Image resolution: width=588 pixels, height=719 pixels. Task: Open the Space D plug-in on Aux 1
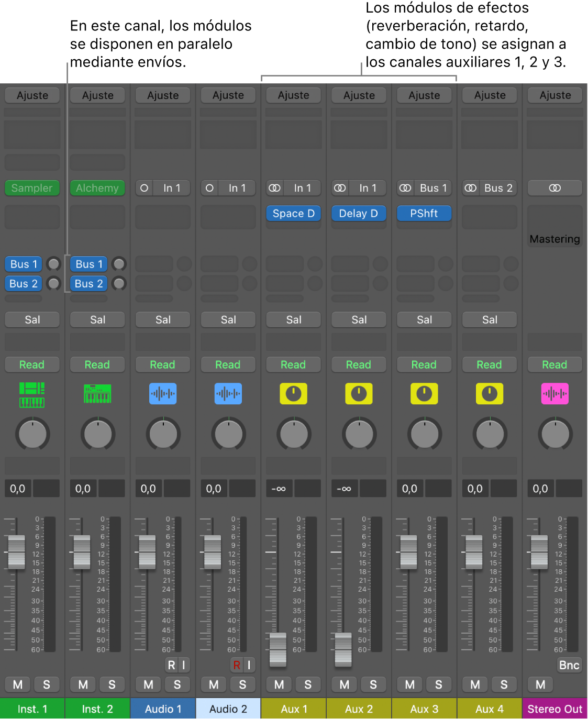293,214
